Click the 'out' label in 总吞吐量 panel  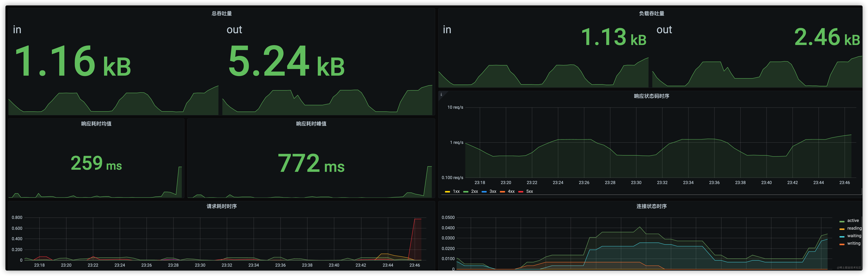234,30
